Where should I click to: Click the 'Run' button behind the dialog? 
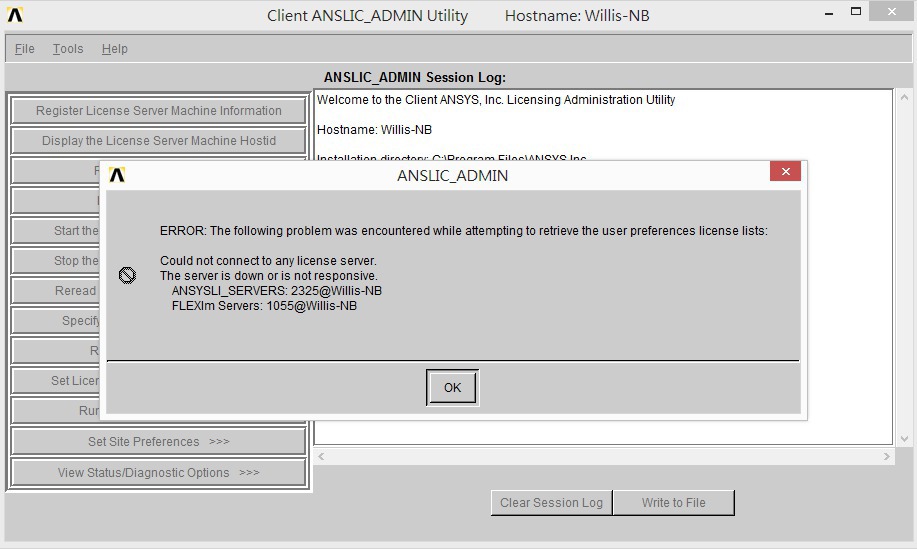56,410
